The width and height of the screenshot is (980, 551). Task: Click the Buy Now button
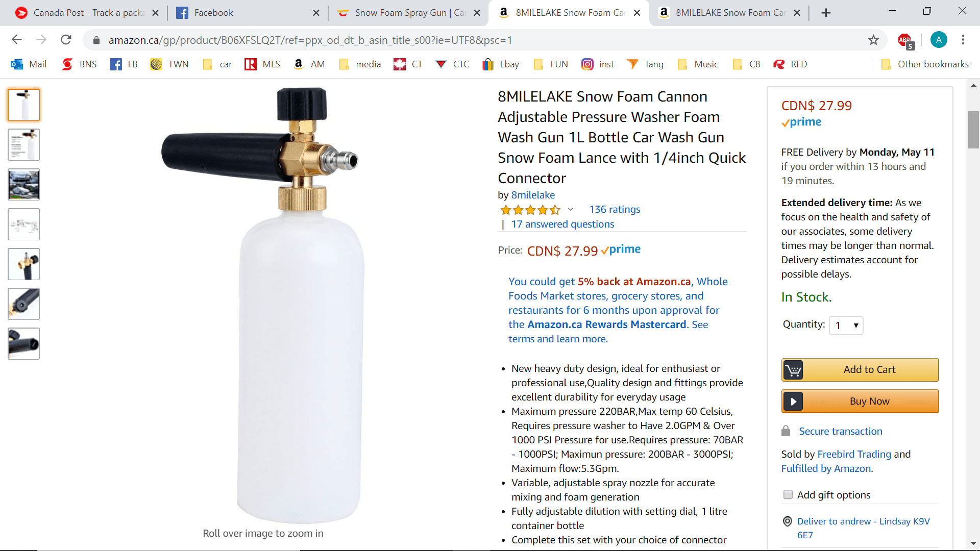click(x=860, y=401)
